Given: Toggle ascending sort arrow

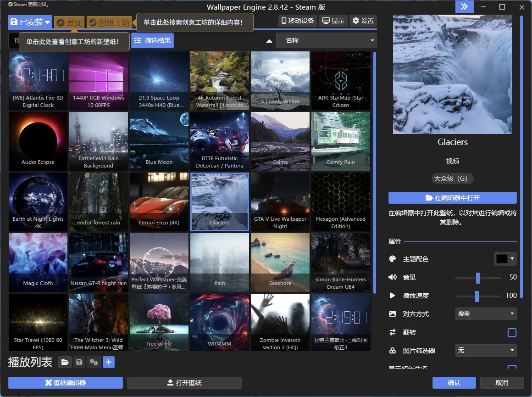Looking at the screenshot, I should pyautogui.click(x=269, y=41).
